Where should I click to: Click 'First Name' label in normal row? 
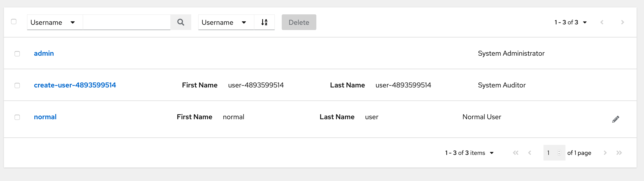pyautogui.click(x=194, y=117)
